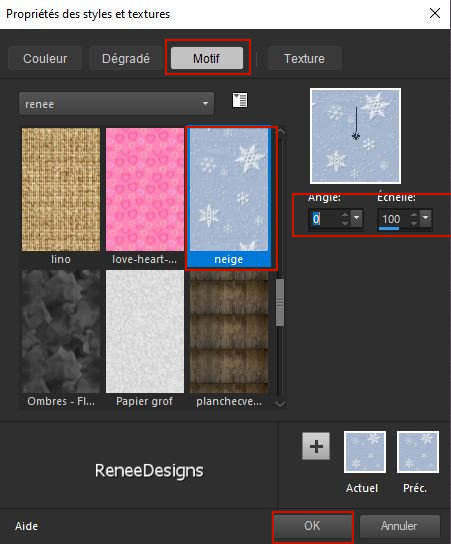This screenshot has width=451, height=544.
Task: Open the Échelle value dropdown arrow
Action: 426,219
